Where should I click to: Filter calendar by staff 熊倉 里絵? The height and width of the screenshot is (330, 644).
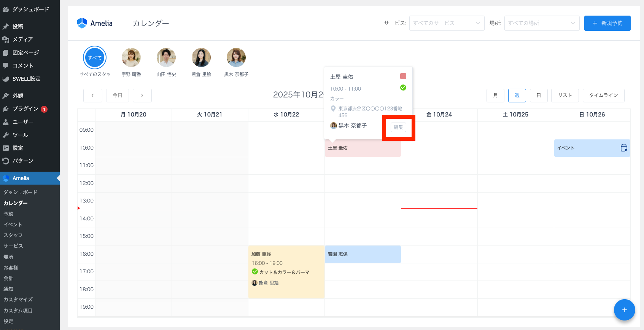coord(201,58)
